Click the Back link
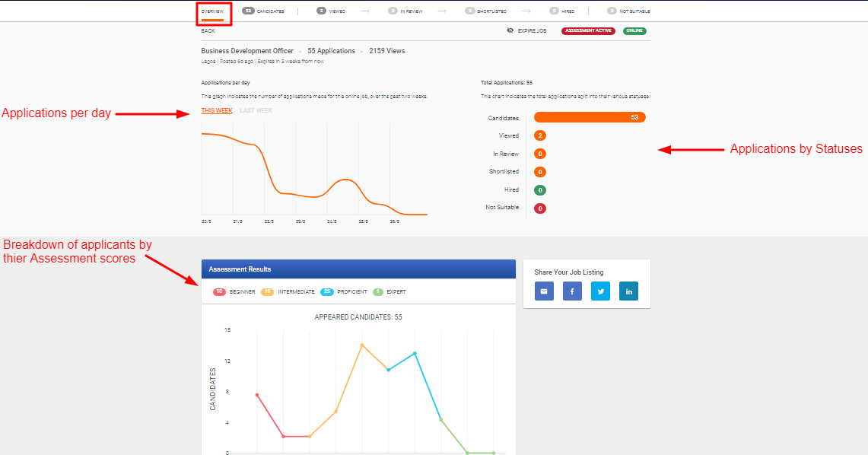 208,31
